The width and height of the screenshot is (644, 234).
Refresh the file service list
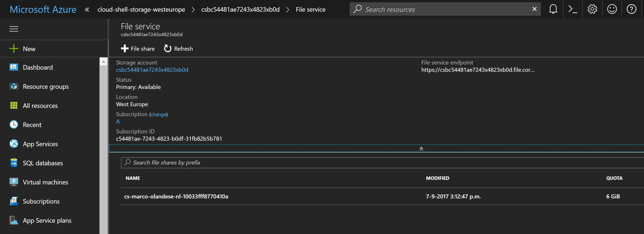178,49
